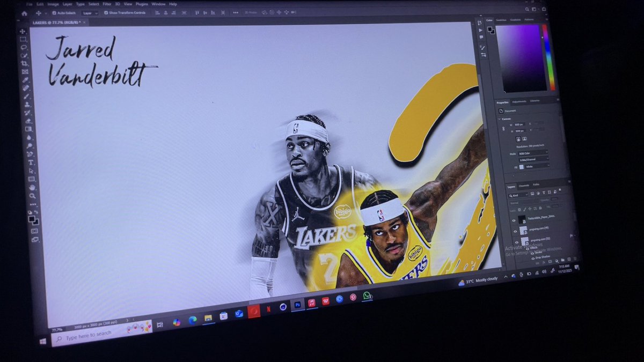Image resolution: width=644 pixels, height=362 pixels.
Task: Select the Spot Healing Brush tool
Action: 26,87
